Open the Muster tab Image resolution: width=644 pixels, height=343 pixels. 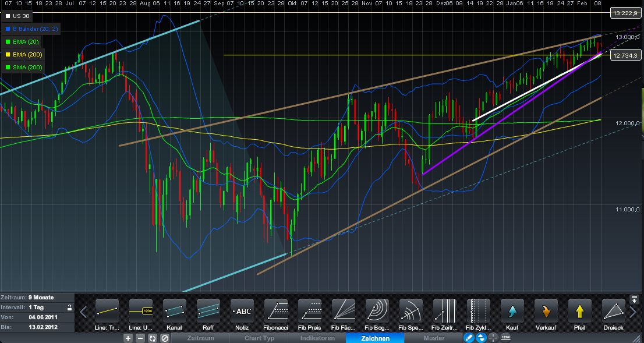pyautogui.click(x=434, y=338)
